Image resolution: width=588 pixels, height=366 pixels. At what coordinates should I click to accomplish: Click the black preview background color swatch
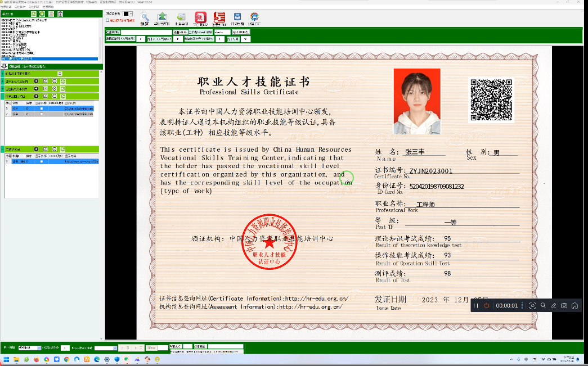[x=126, y=14]
